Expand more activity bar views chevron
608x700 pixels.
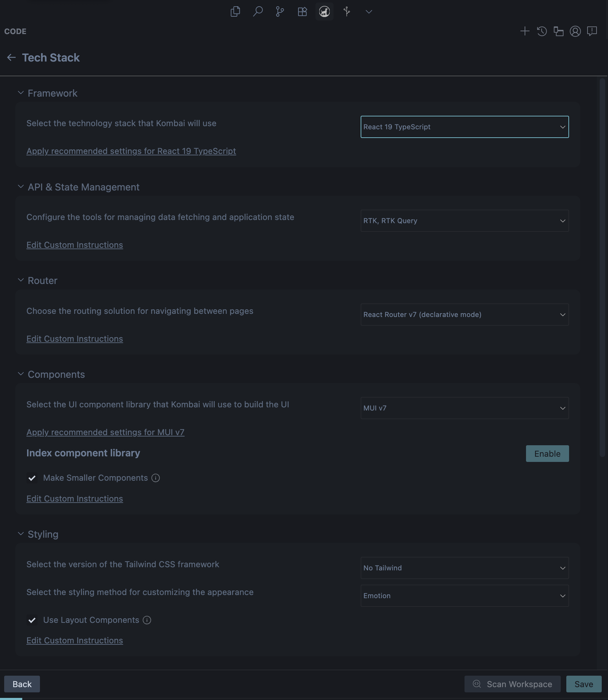tap(369, 11)
